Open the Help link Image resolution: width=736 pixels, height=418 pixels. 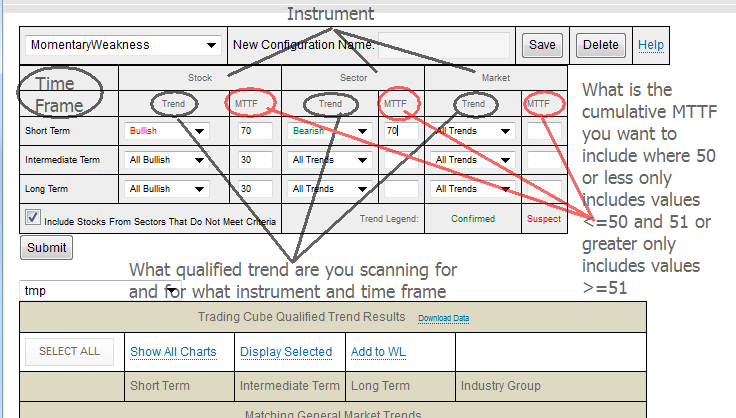click(651, 45)
